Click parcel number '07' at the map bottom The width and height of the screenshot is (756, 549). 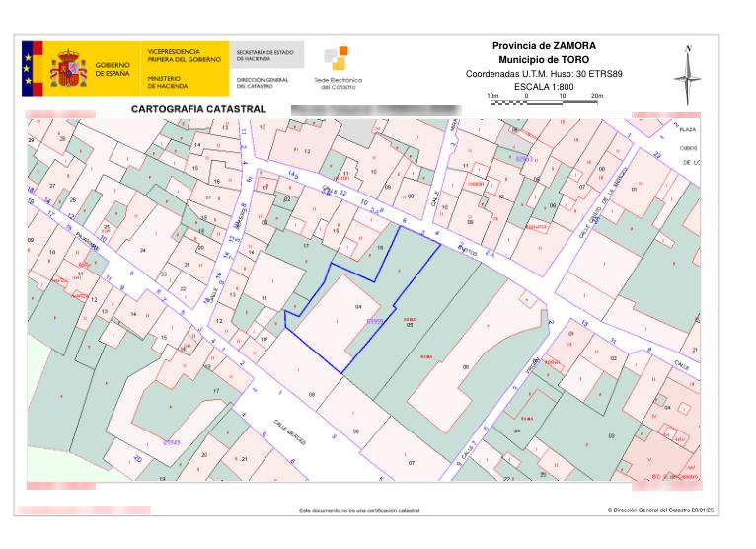[x=412, y=463]
